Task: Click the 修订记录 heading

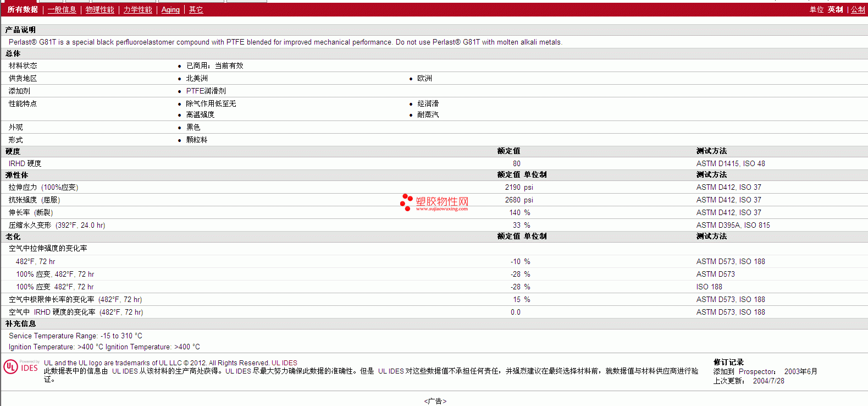Action: (728, 362)
